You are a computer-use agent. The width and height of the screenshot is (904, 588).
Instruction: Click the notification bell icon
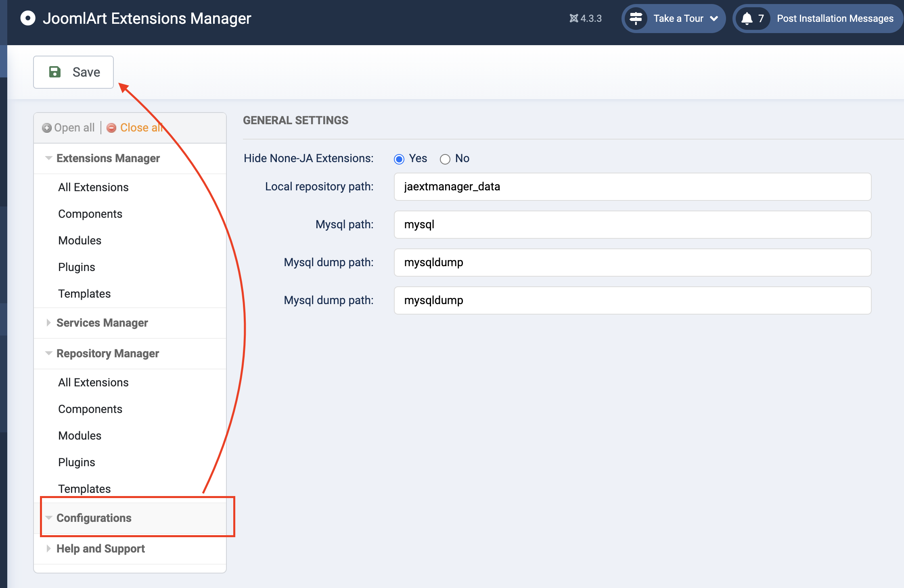[747, 19]
